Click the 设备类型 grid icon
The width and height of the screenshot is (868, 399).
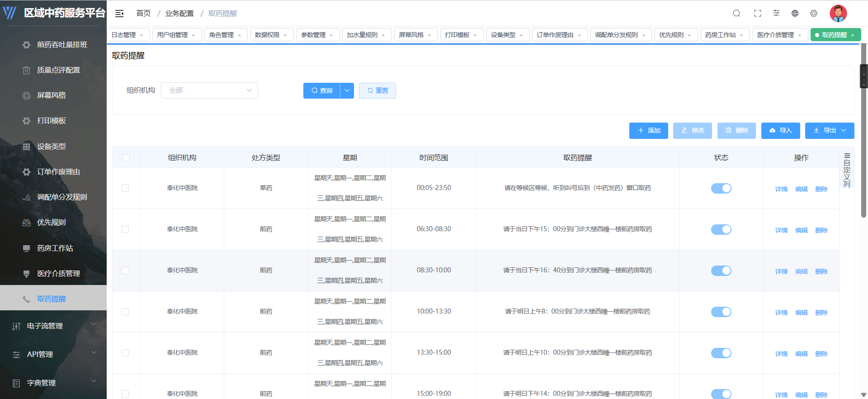pyautogui.click(x=27, y=147)
